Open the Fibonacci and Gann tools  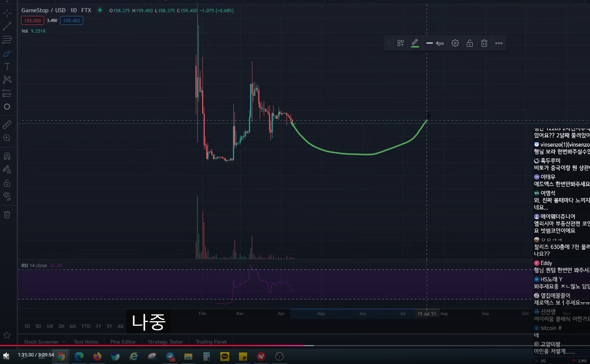(x=7, y=39)
